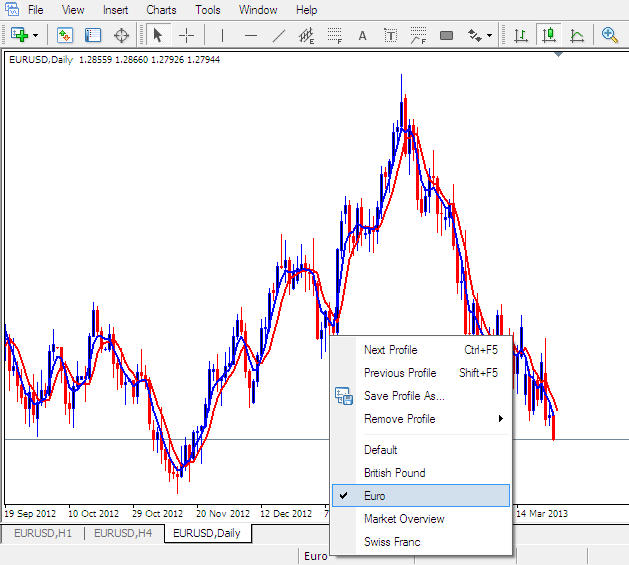Switch chart to bar chart mode

[521, 35]
